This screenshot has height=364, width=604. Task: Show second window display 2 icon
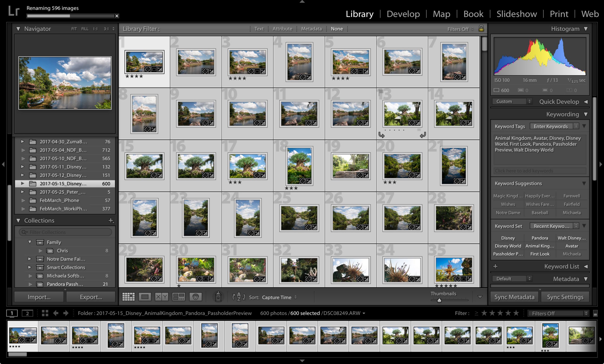[27, 313]
